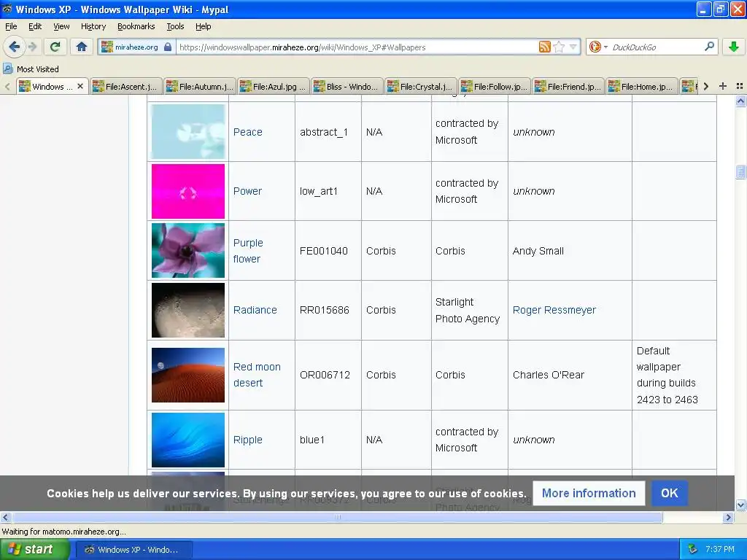Image resolution: width=747 pixels, height=560 pixels.
Task: Switch to the File:Crystal.jpg tab
Action: coord(421,87)
